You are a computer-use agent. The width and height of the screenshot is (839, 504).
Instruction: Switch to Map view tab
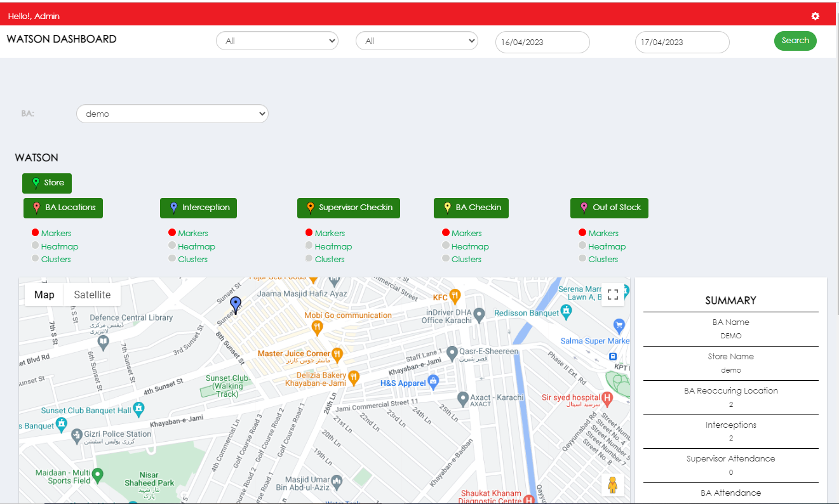point(44,295)
